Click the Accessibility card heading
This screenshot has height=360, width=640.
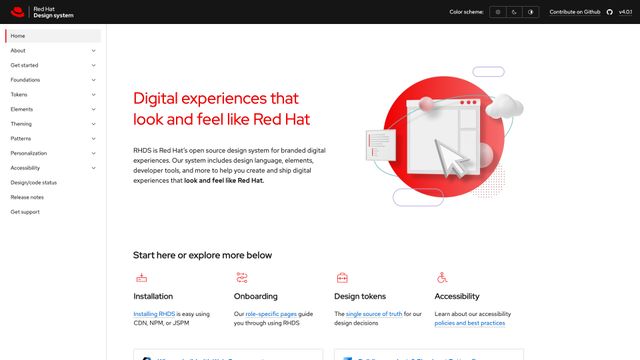coord(457,296)
